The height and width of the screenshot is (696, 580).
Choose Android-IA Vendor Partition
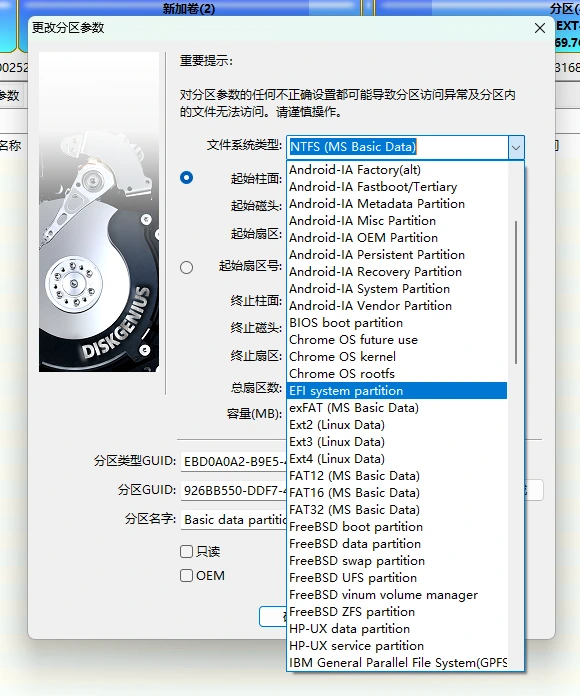point(397,306)
